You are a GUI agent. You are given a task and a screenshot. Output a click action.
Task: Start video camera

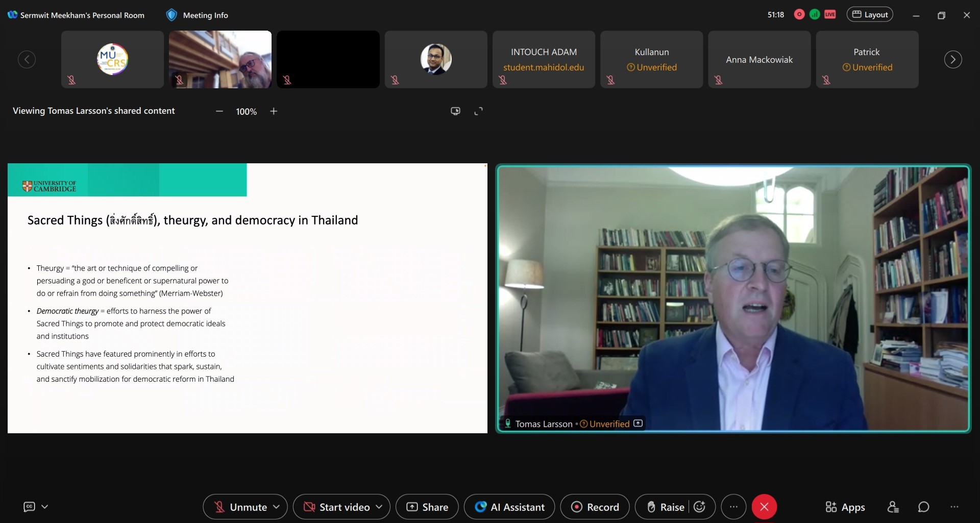337,507
